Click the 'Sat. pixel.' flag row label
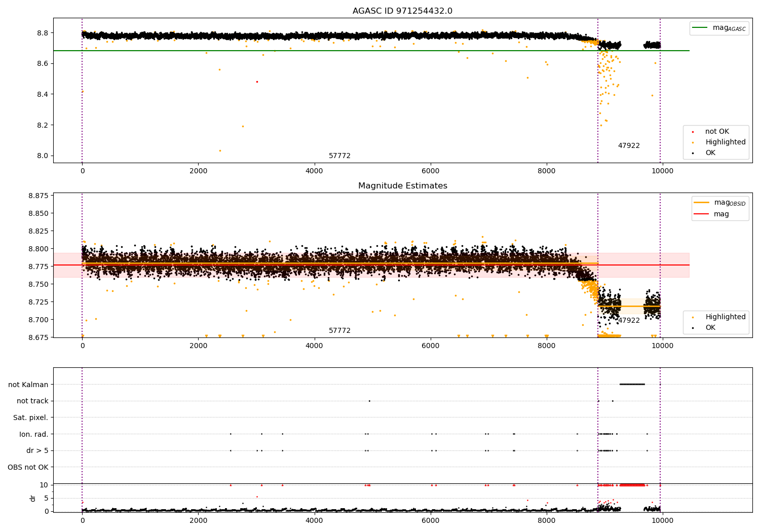 [x=31, y=417]
